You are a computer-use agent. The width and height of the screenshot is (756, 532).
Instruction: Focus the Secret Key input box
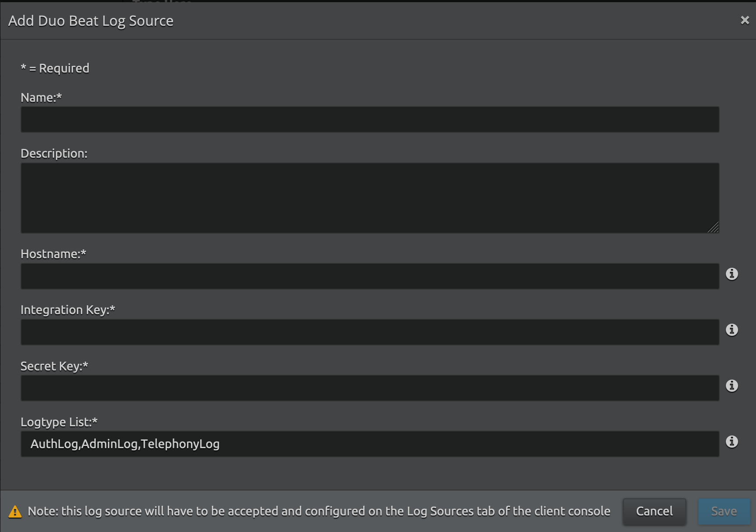[x=370, y=388]
